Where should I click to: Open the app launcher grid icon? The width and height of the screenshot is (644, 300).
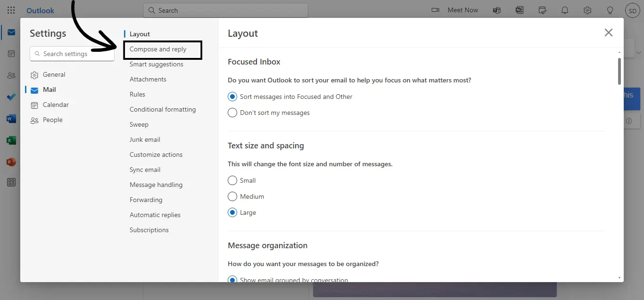(x=11, y=10)
